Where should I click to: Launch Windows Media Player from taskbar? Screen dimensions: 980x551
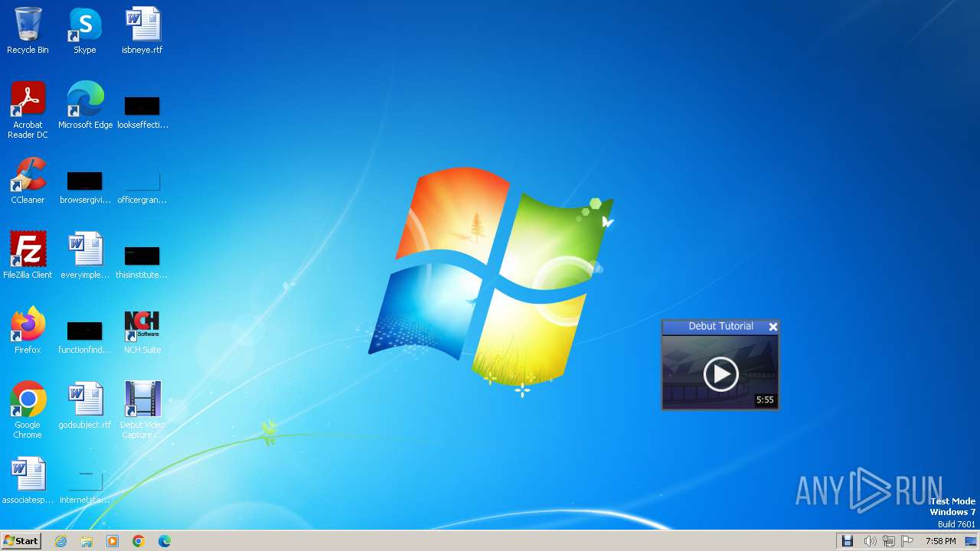[x=113, y=541]
